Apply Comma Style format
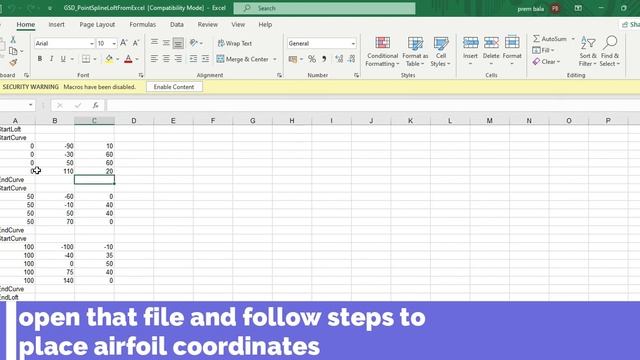The height and width of the screenshot is (360, 640). [x=324, y=59]
